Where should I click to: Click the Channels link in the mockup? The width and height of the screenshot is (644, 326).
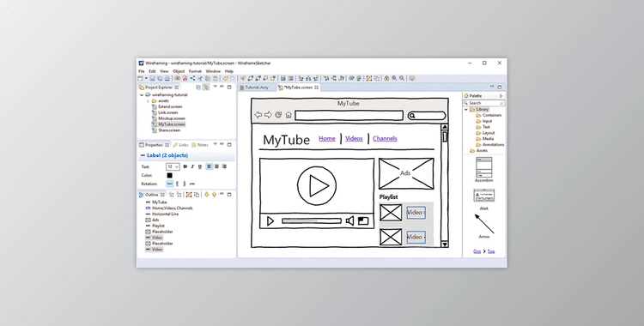(385, 138)
